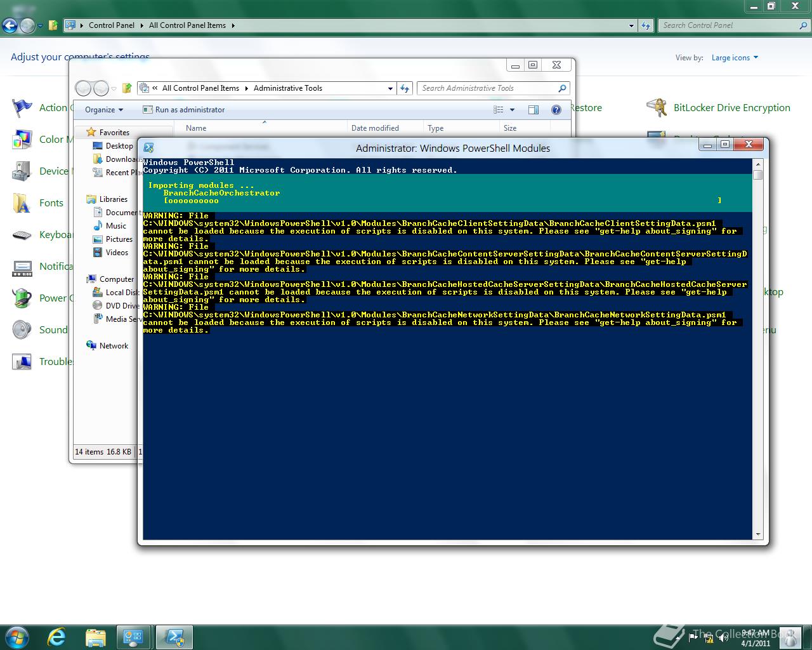Go back in the Control Panel window
Screen dimensions: 812x650
click(10, 25)
